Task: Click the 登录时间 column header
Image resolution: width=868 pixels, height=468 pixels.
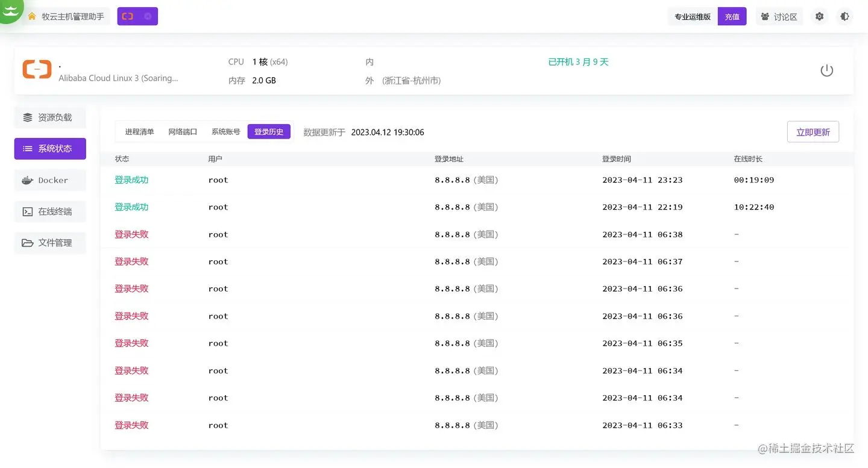Action: click(617, 159)
